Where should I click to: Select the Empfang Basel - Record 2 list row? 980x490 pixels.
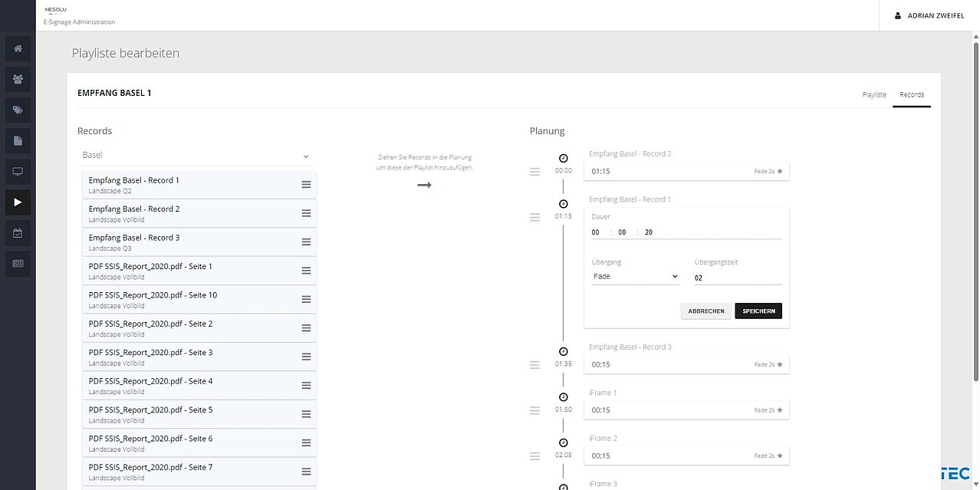(x=199, y=214)
